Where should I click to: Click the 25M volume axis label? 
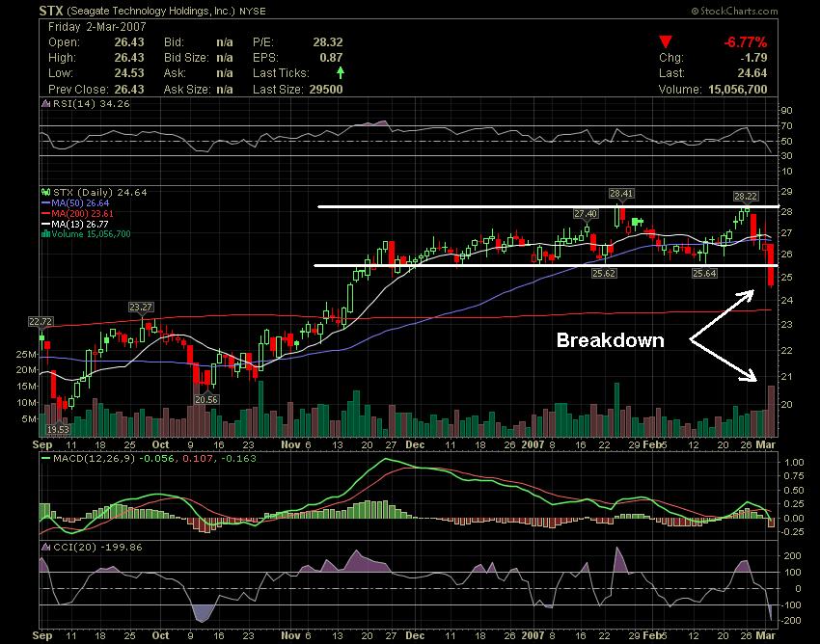[x=26, y=355]
